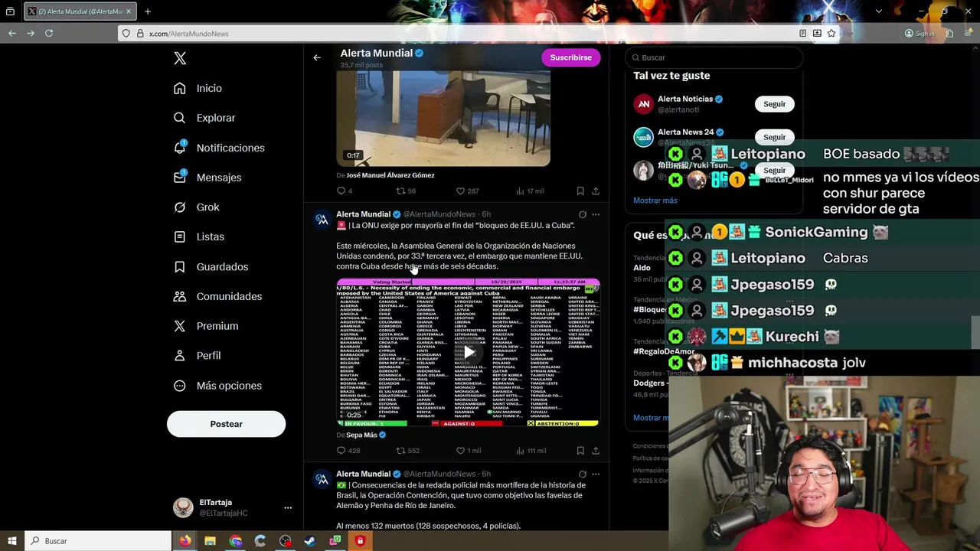
Task: Open a new browser tab
Action: point(148,11)
